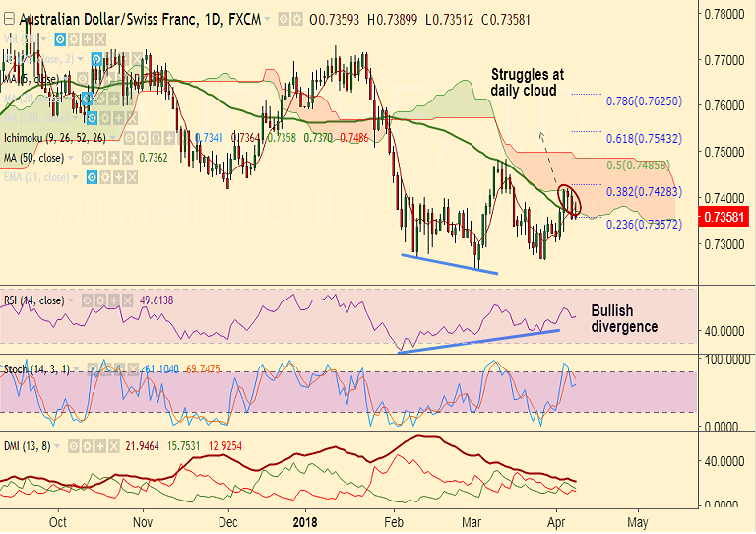The image size is (756, 534).
Task: Select the Ichimoku (9, 26, 52, 26) label
Action: 55,139
